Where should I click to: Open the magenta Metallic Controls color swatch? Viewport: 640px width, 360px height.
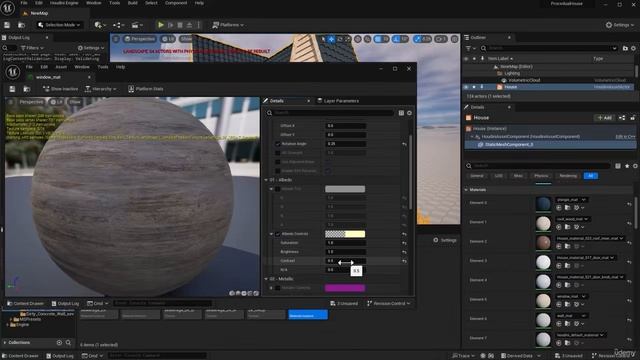tap(345, 288)
